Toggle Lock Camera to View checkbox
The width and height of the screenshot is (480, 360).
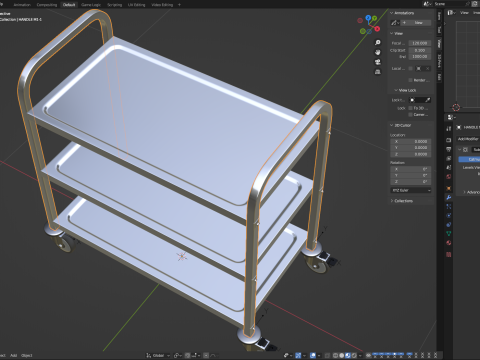410,115
